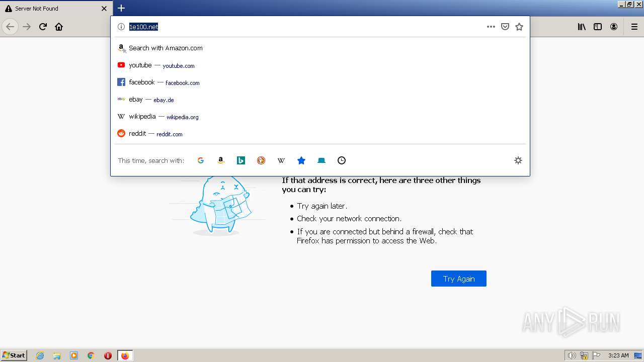
Task: Select the reddit.com suggestion
Action: click(320, 134)
